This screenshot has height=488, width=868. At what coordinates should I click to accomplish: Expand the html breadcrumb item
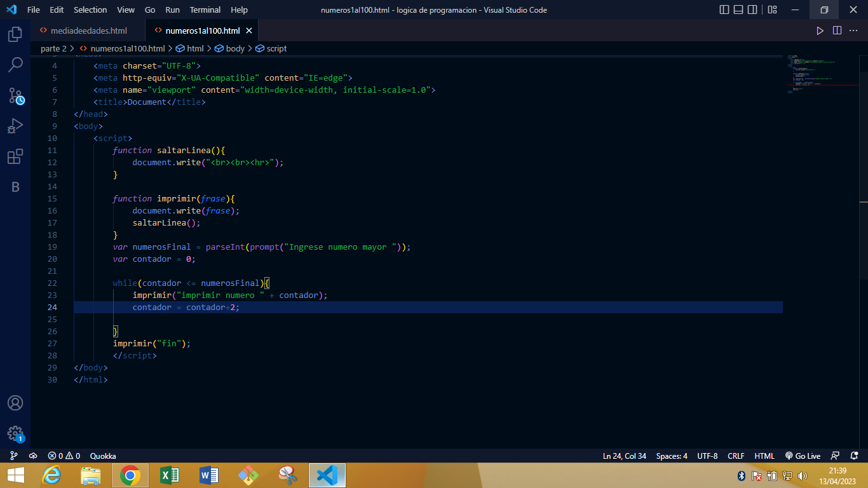(x=189, y=48)
